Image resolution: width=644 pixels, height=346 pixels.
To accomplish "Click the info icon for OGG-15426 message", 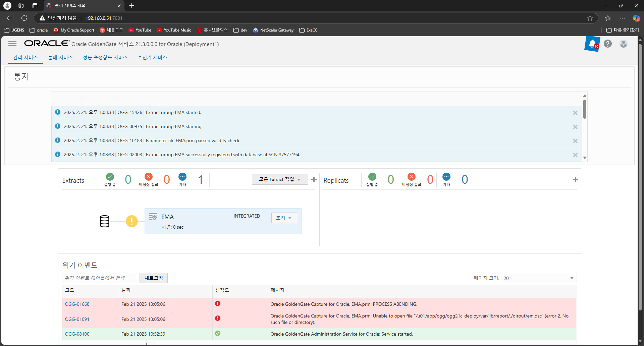I will pyautogui.click(x=58, y=112).
